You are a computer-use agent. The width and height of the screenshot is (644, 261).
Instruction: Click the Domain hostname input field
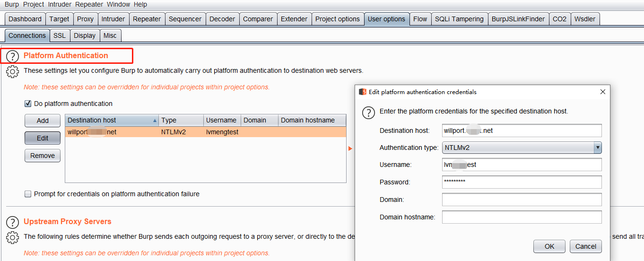[522, 217]
